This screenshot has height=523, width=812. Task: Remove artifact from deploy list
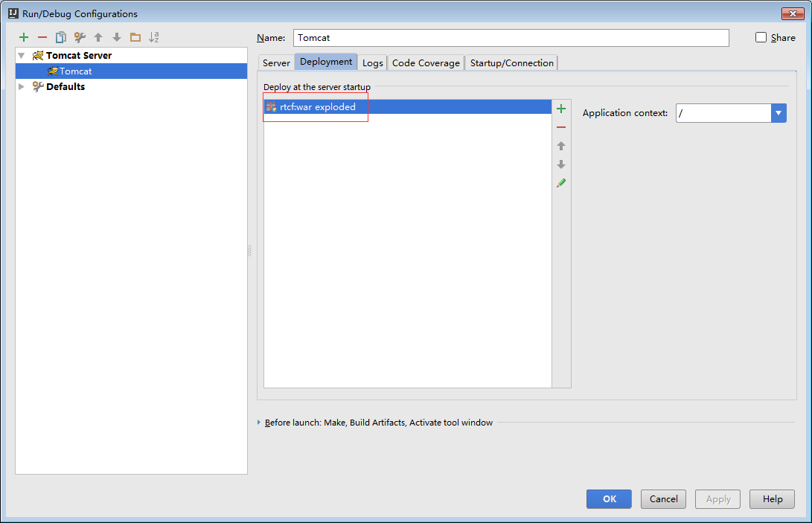(x=561, y=127)
